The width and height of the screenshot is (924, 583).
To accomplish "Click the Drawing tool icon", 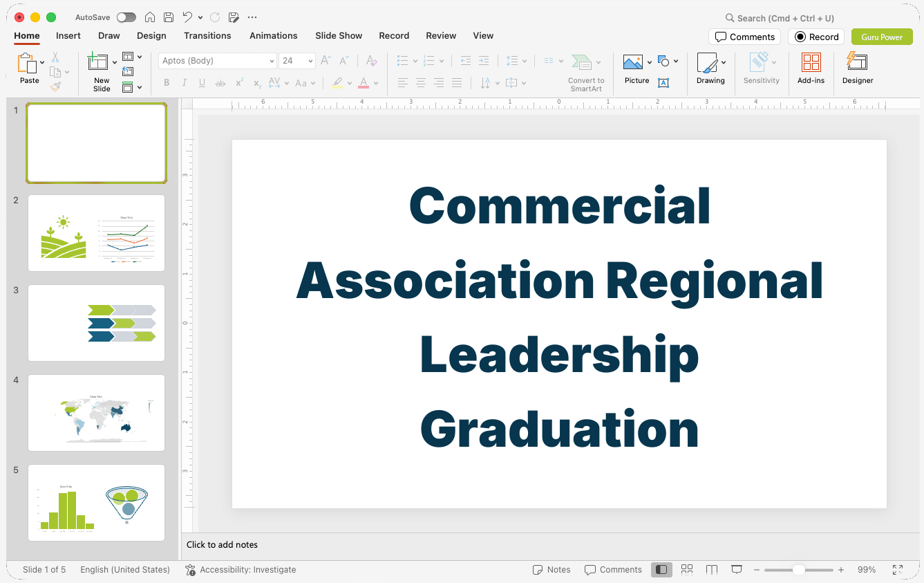I will (707, 63).
